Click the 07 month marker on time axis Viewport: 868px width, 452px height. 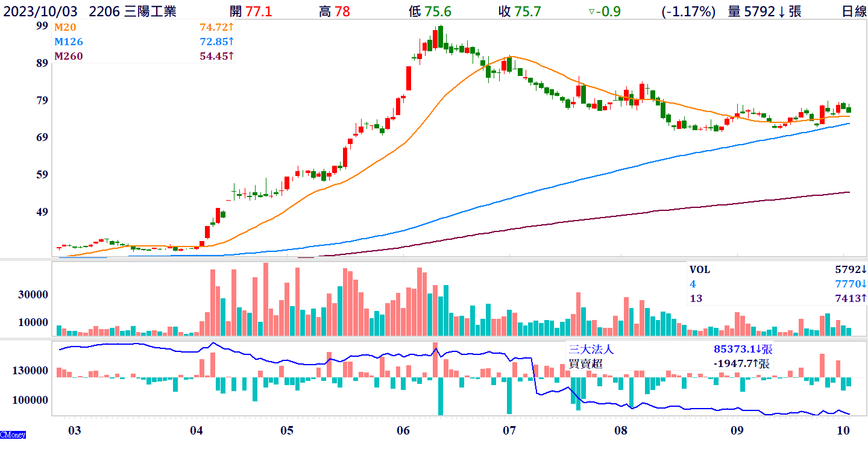click(x=509, y=430)
